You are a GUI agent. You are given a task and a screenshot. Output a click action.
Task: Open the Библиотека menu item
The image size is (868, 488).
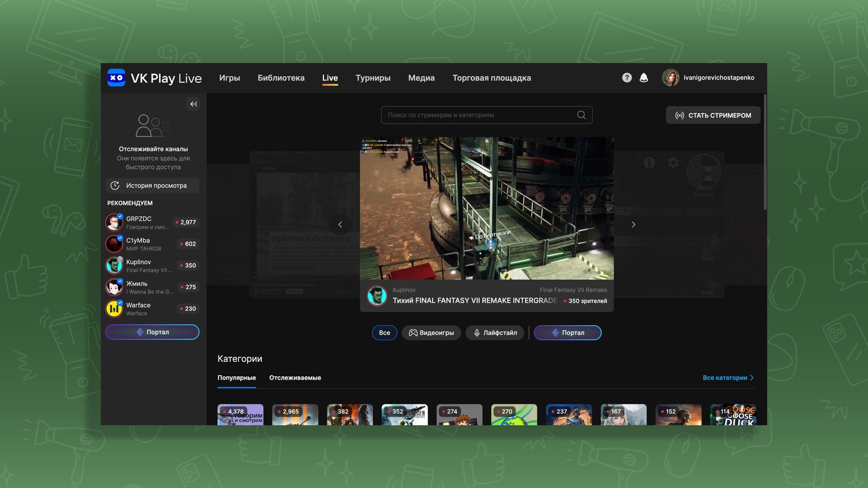[x=281, y=78]
